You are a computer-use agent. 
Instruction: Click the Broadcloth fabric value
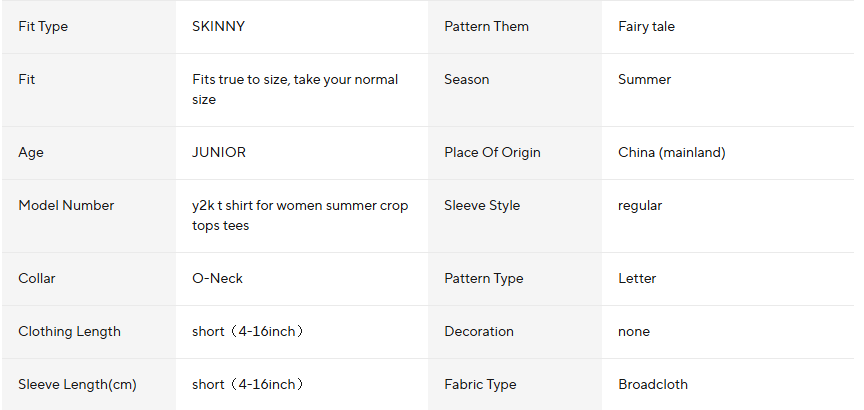(652, 384)
